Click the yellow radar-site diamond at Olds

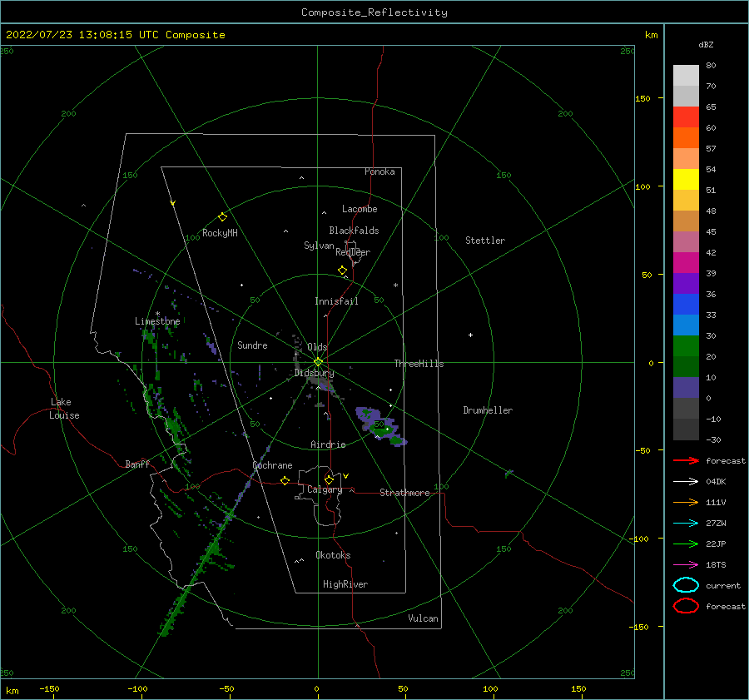coord(318,362)
